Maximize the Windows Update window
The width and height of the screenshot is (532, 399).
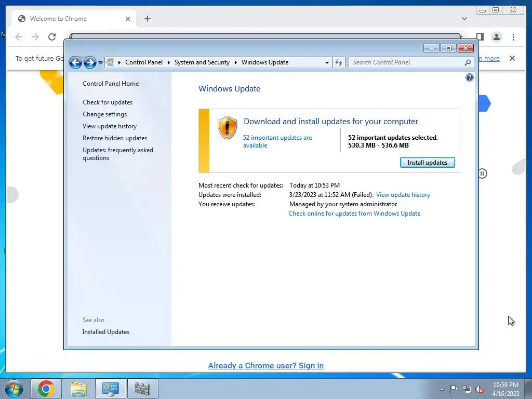[448, 48]
